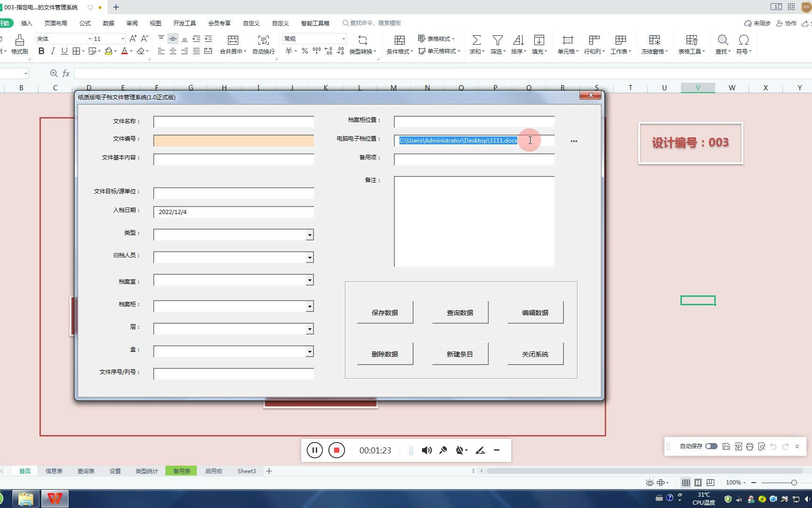This screenshot has width=812, height=508.
Task: Click the recorder pen annotation icon
Action: coord(480,450)
